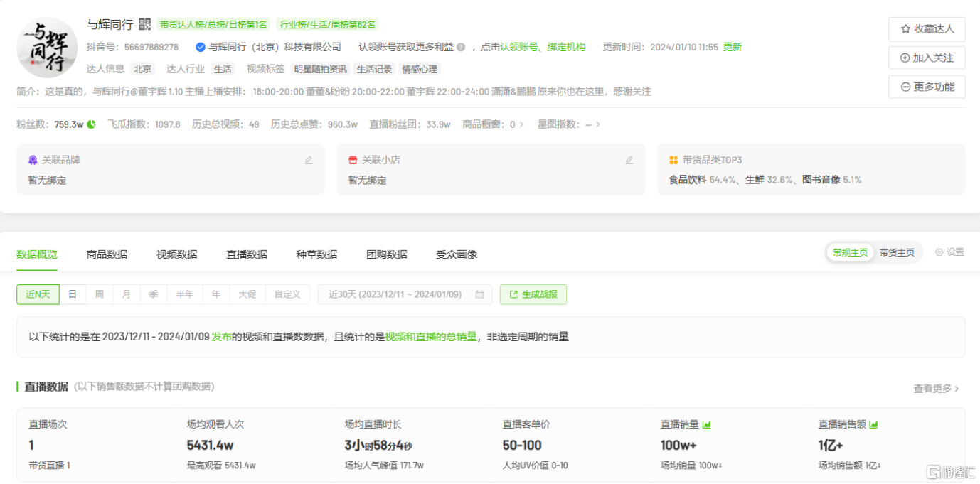The width and height of the screenshot is (980, 484).
Task: Click 带货达人榜/总榜/日榜第1名 tag
Action: (x=213, y=25)
